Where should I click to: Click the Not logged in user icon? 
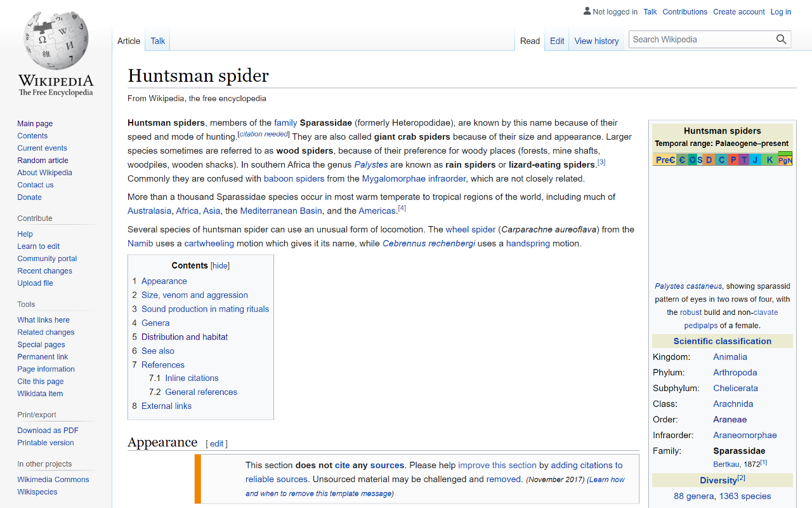click(587, 11)
